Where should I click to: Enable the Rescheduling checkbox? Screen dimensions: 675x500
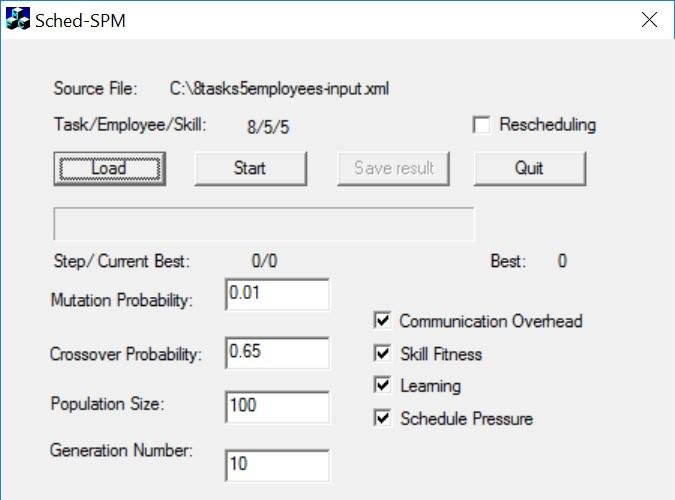coord(481,125)
